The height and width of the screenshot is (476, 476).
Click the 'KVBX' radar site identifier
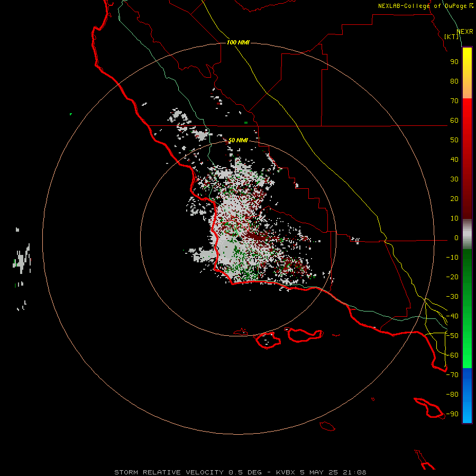tap(286, 472)
